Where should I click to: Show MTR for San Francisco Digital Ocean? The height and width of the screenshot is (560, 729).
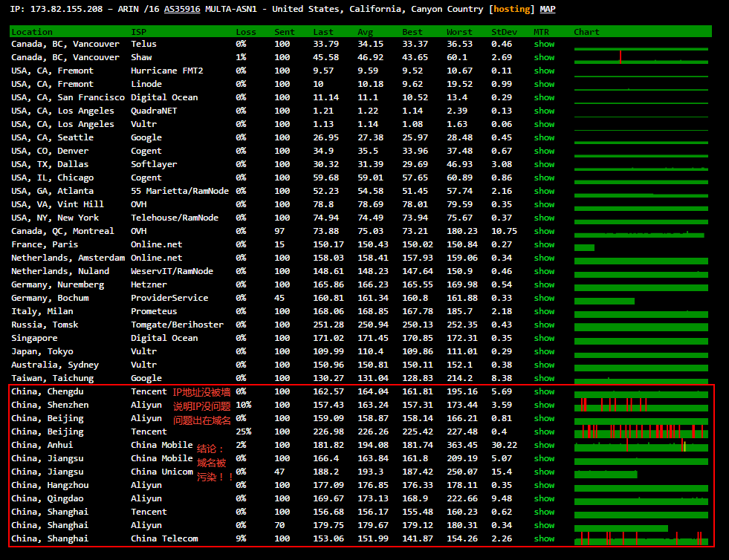point(544,97)
